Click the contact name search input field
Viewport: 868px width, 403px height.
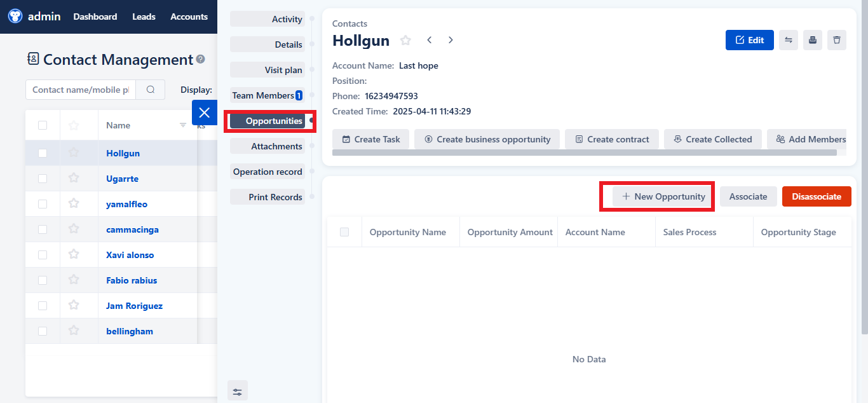(x=80, y=89)
